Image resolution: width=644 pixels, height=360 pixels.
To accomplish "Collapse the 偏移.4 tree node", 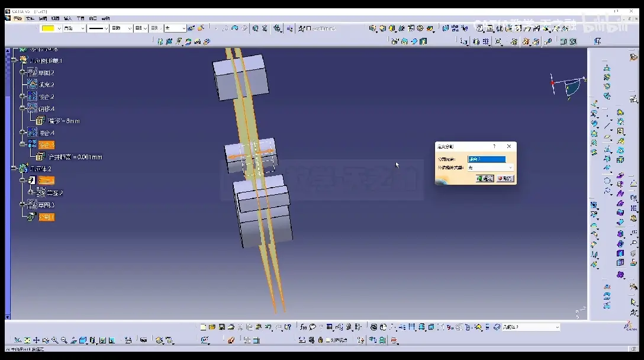I will point(22,108).
